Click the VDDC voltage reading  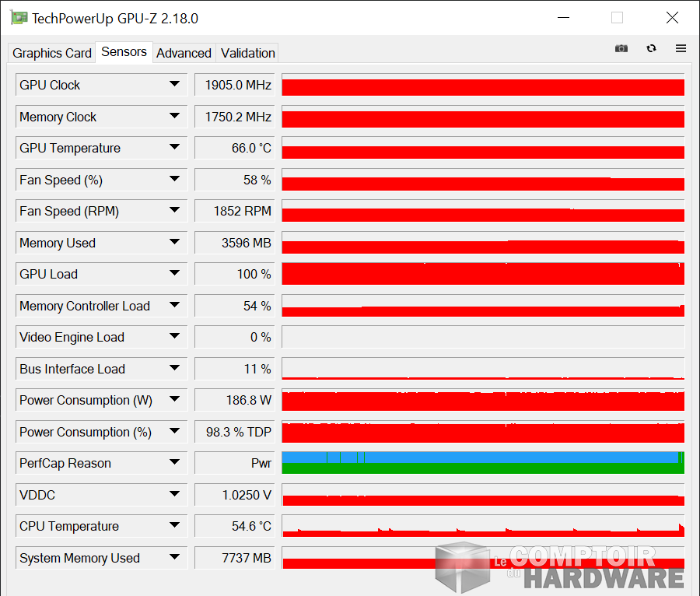click(234, 495)
